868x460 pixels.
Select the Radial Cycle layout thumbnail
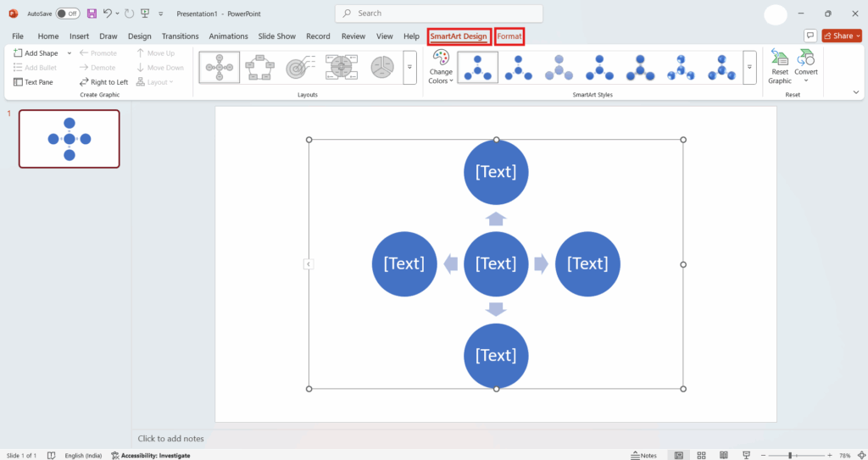click(220, 67)
